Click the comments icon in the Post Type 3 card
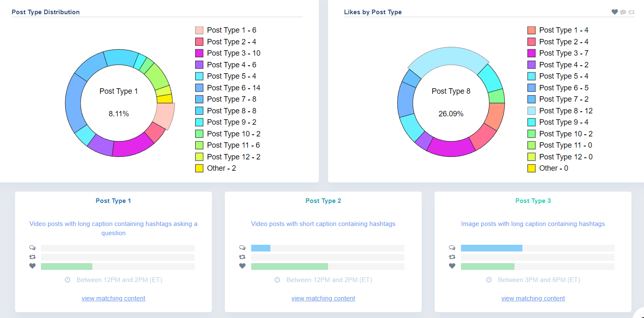Image resolution: width=644 pixels, height=318 pixels. tap(452, 248)
